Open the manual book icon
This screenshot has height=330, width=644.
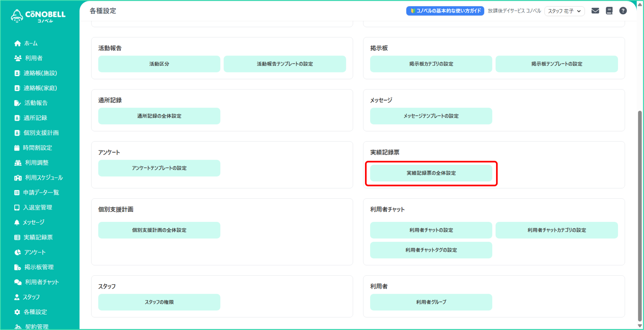coord(609,11)
